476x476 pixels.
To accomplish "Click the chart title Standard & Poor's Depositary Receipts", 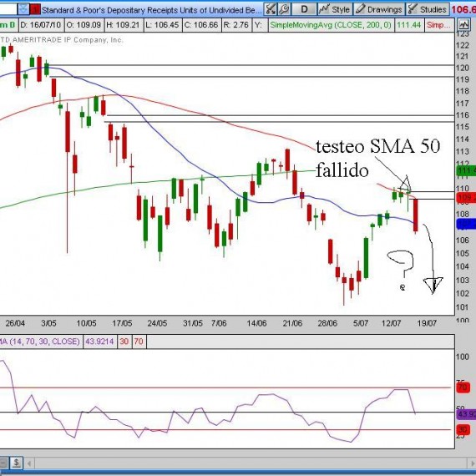I will 151,10.
